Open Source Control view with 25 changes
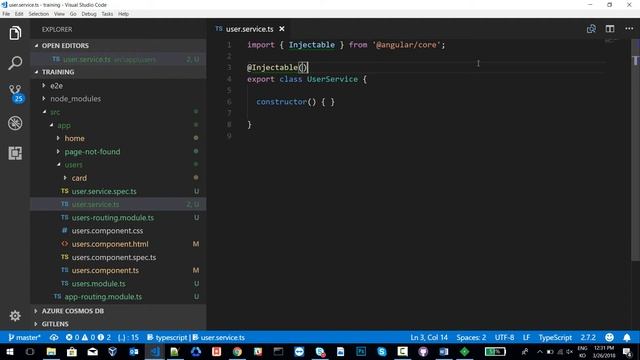The height and width of the screenshot is (360, 640). (16, 93)
